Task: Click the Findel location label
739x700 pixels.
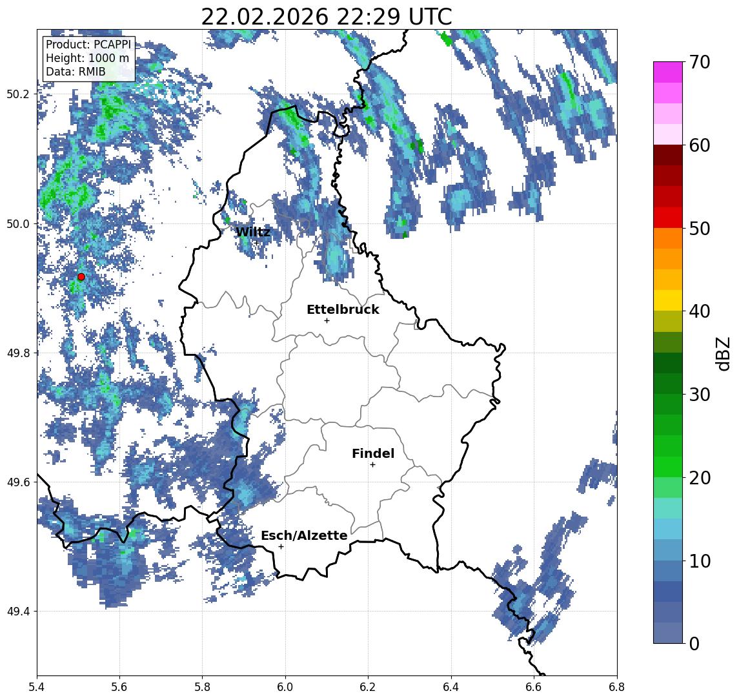Action: pyautogui.click(x=373, y=453)
